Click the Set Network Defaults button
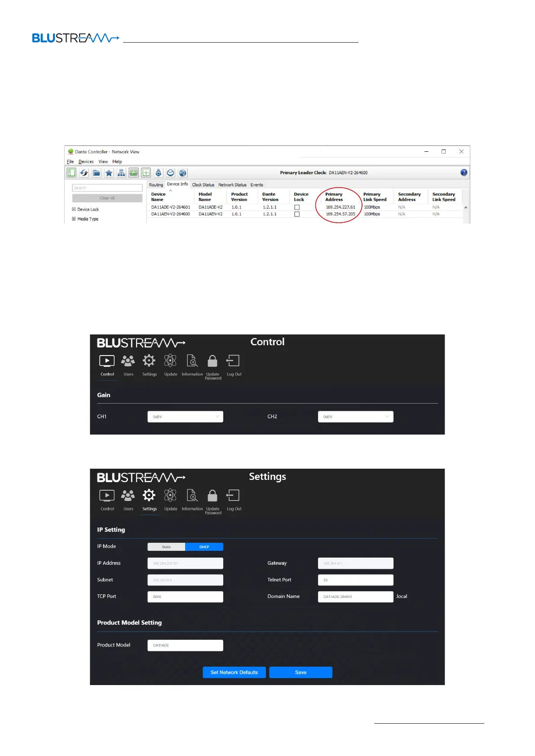The height and width of the screenshot is (756, 535). click(234, 672)
